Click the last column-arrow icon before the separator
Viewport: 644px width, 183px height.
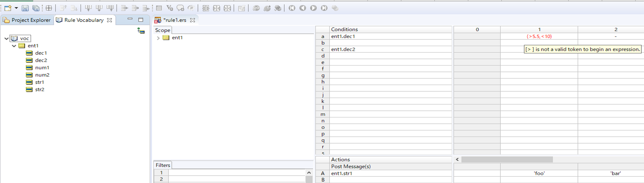click(110, 8)
